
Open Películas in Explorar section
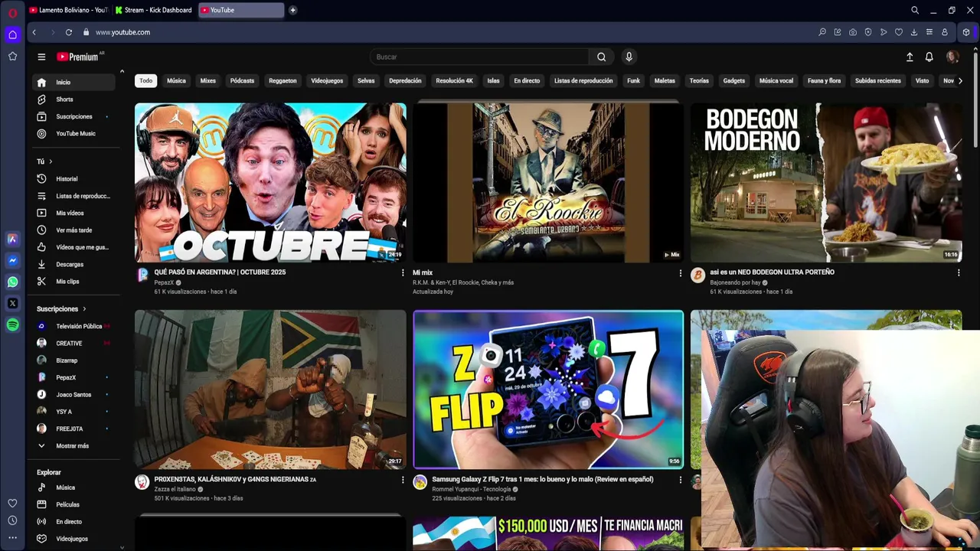pos(74,504)
